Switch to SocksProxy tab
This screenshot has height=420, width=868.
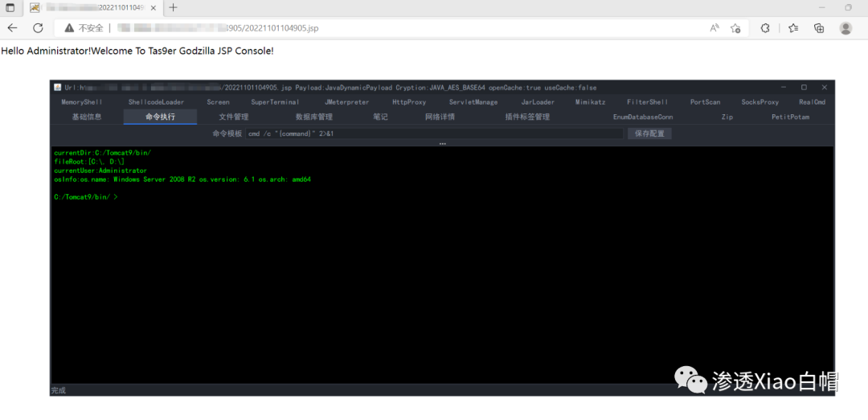pos(760,102)
